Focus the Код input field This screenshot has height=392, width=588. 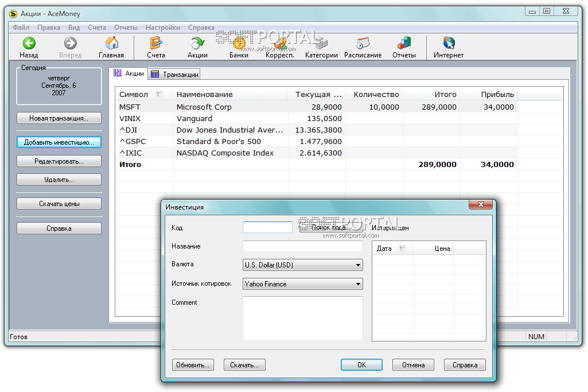click(267, 227)
